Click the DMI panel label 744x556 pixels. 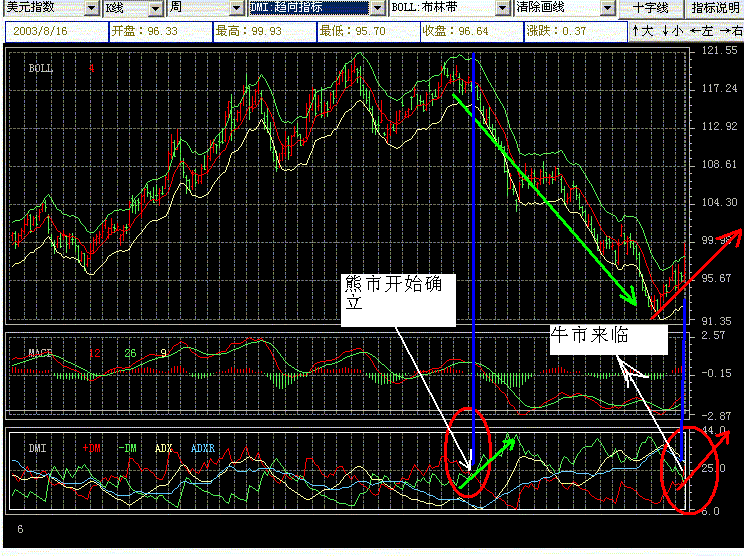37,448
